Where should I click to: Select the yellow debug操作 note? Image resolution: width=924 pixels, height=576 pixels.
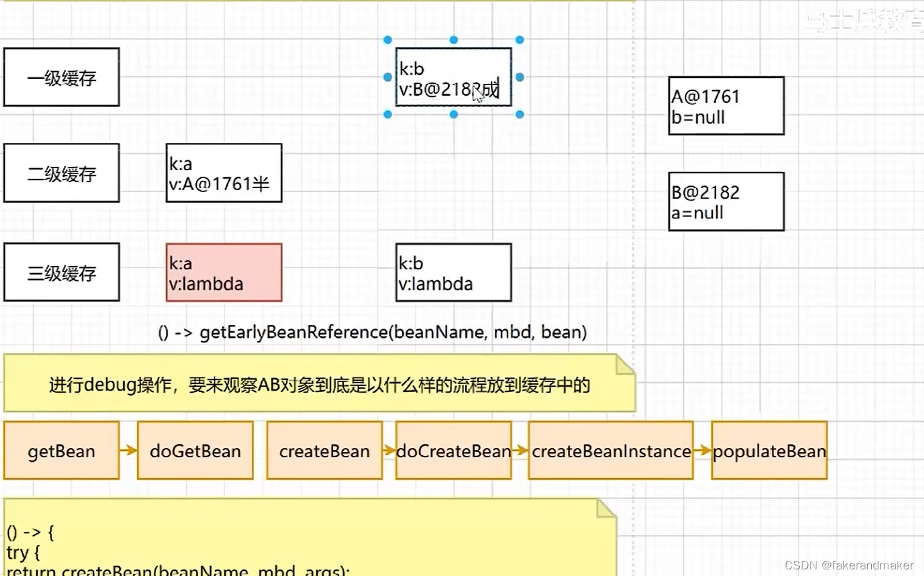point(319,383)
